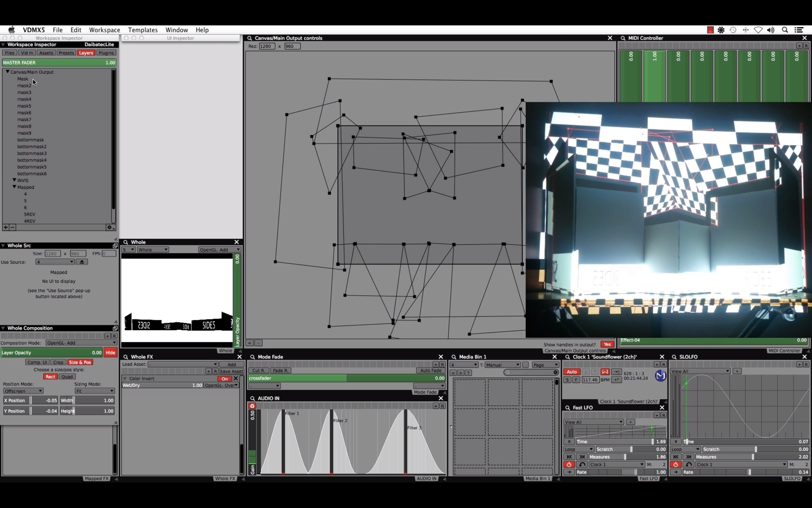Image resolution: width=812 pixels, height=508 pixels.
Task: Click the Clock tap-tempo red icon
Action: tap(604, 371)
